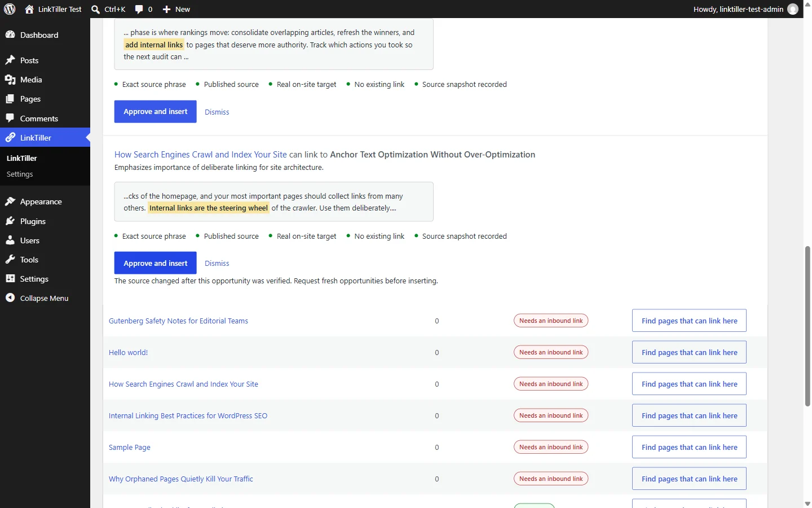
Task: Find pages that can link to Hello world!
Action: 689,352
